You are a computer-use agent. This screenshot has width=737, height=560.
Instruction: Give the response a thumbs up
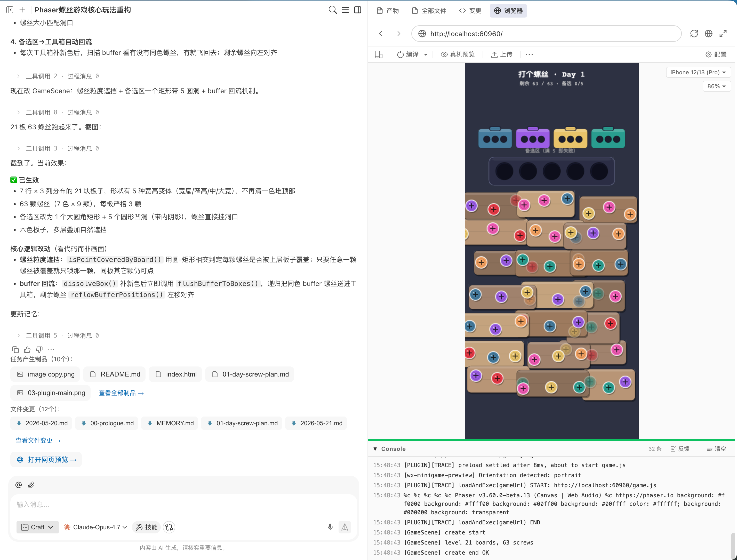pos(27,349)
